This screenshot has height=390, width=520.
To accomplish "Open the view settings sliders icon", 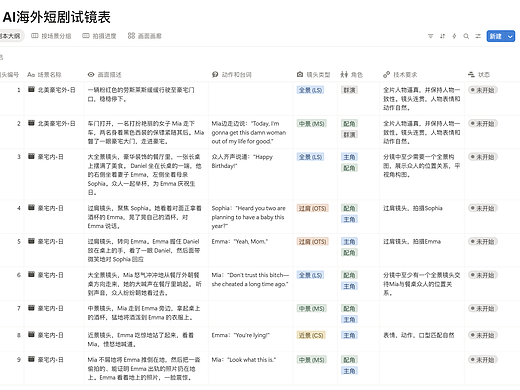I will [x=478, y=36].
